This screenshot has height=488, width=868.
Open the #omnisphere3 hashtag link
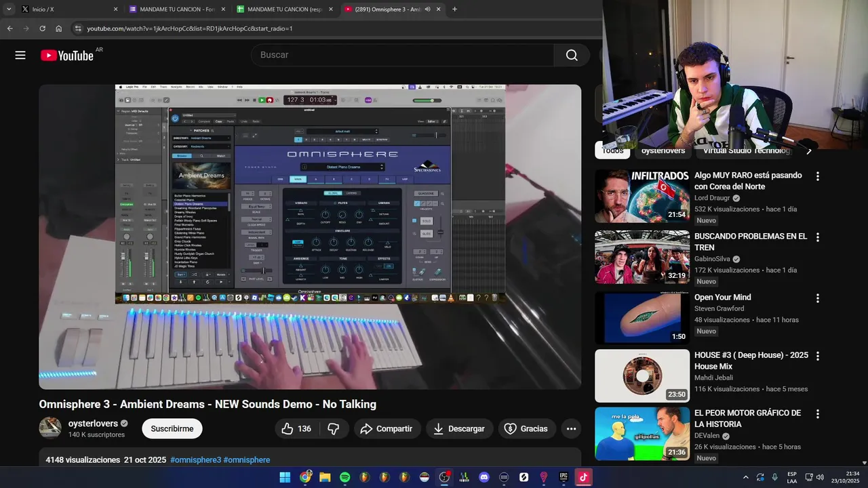click(x=195, y=460)
